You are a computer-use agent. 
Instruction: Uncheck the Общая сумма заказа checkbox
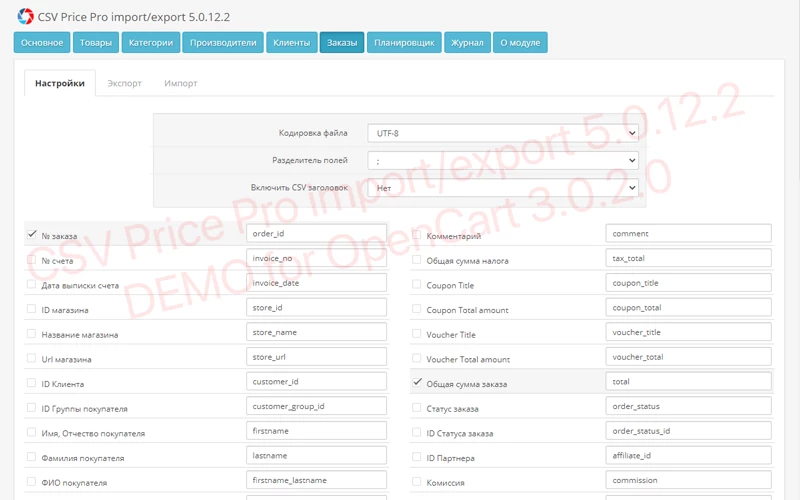pyautogui.click(x=417, y=382)
